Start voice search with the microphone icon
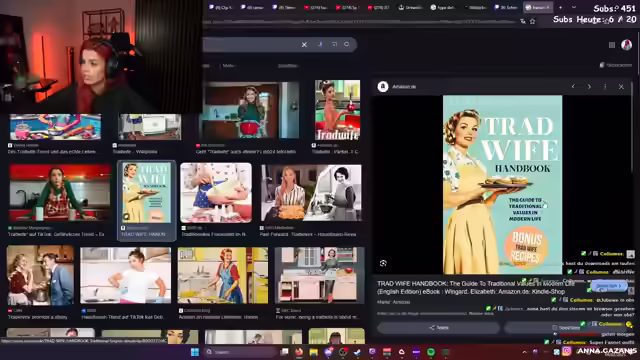The width and height of the screenshot is (640, 360). click(x=320, y=44)
